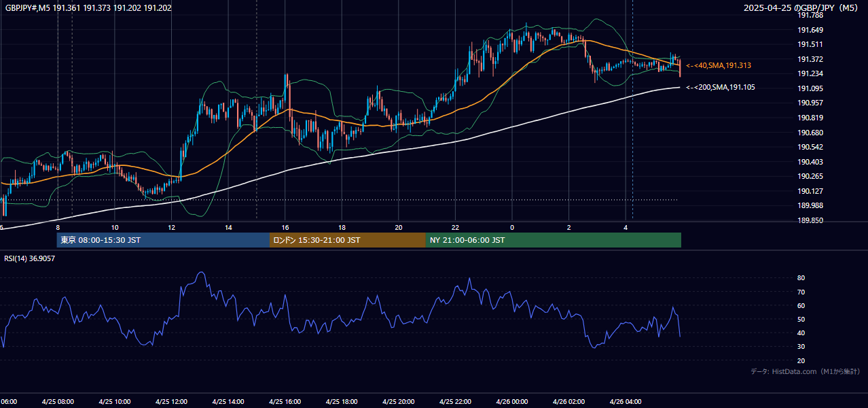The image size is (868, 408).
Task: Click RSI scale value 40
Action: [x=801, y=333]
